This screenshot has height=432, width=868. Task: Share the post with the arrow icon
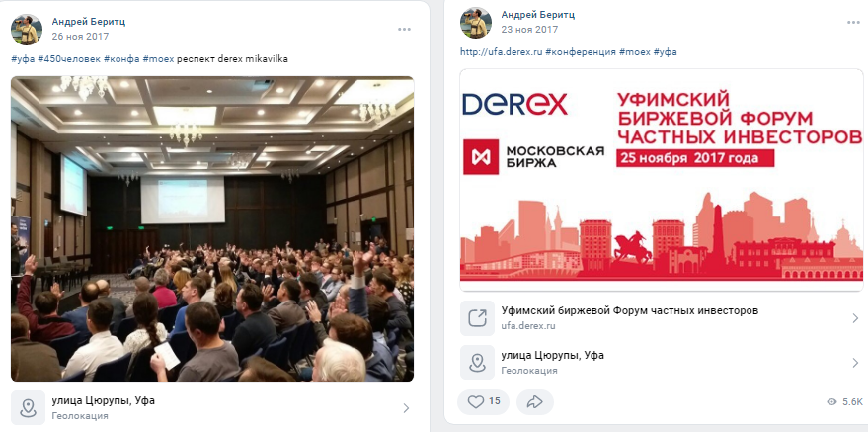coord(535,402)
